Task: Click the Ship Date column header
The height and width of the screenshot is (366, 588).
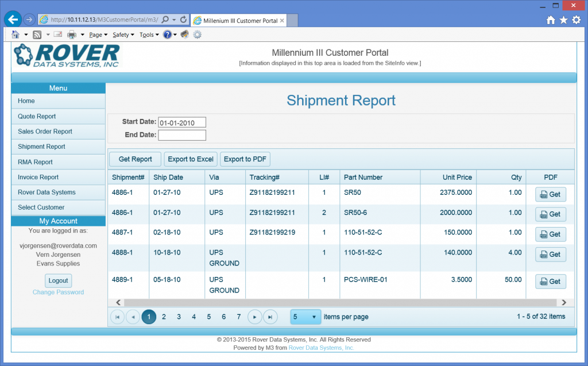Action: 177,177
